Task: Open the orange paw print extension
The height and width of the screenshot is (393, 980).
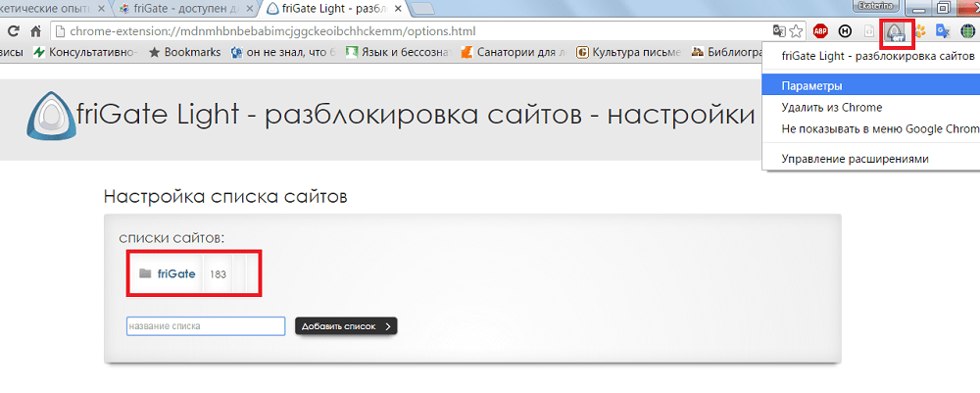Action: [920, 31]
